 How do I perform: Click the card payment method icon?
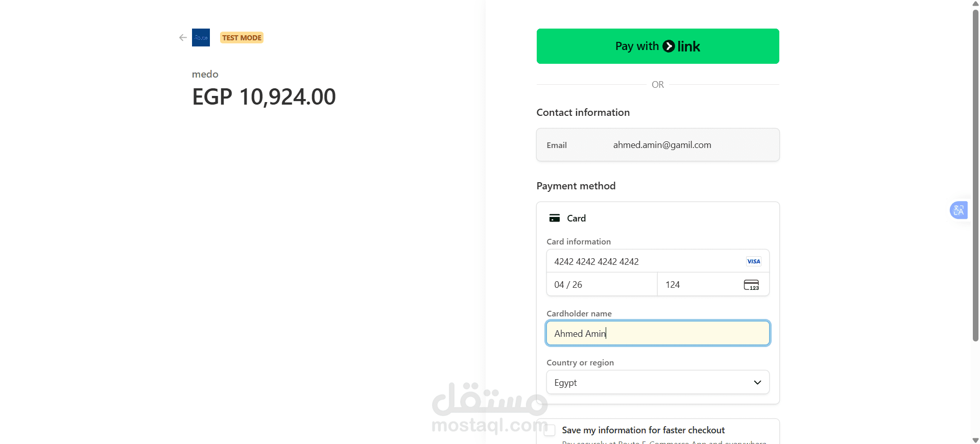point(554,218)
